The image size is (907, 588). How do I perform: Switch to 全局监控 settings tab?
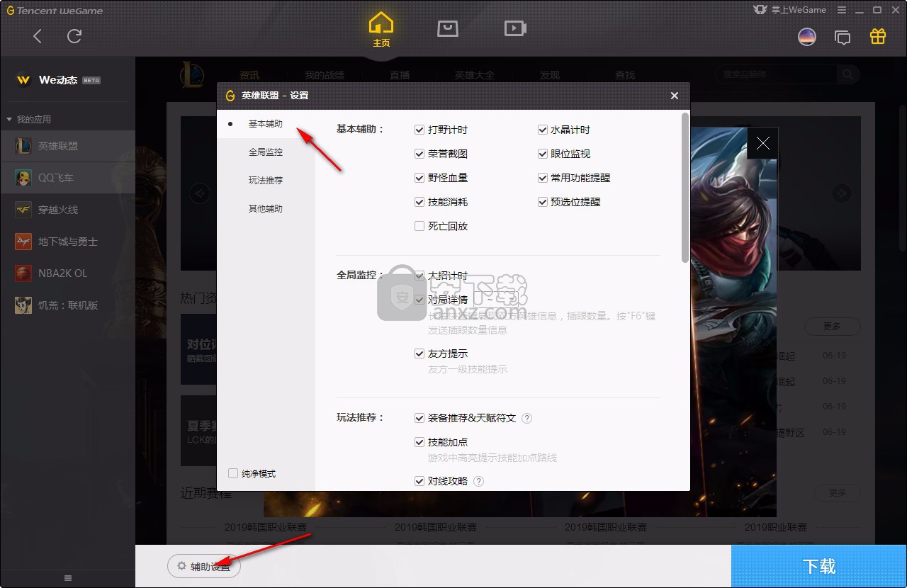[266, 152]
